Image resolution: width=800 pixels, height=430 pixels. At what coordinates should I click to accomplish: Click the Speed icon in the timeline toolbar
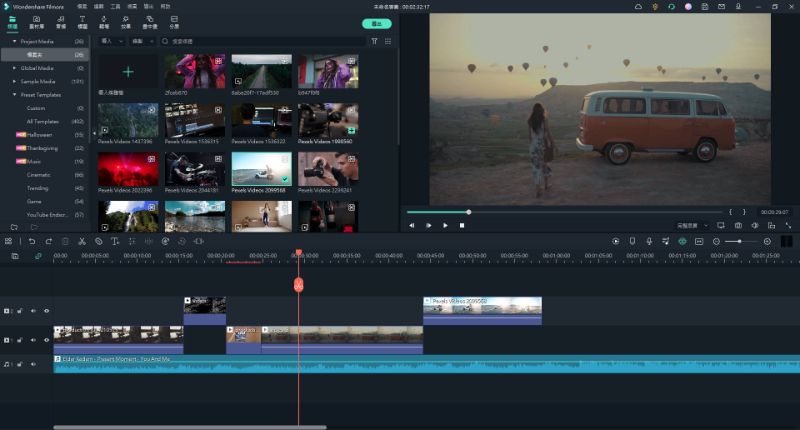[165, 241]
